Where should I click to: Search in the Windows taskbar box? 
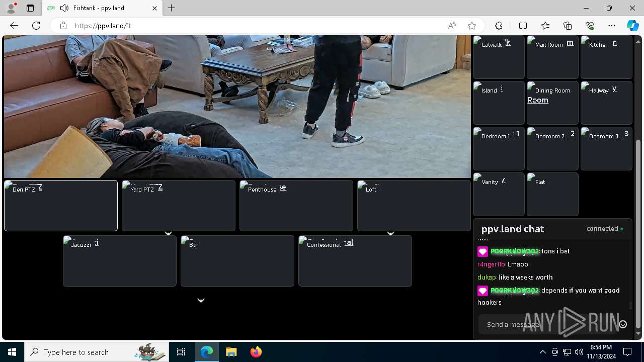97,352
